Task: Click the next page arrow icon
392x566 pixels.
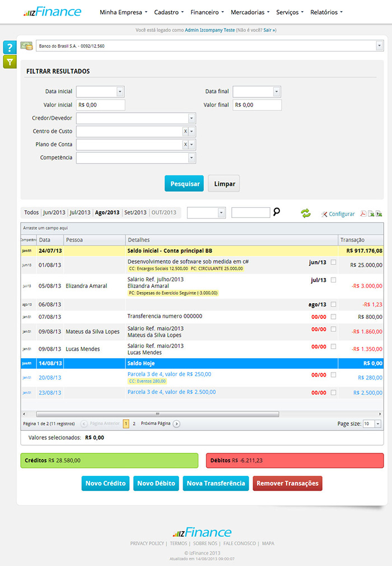Action: (176, 424)
